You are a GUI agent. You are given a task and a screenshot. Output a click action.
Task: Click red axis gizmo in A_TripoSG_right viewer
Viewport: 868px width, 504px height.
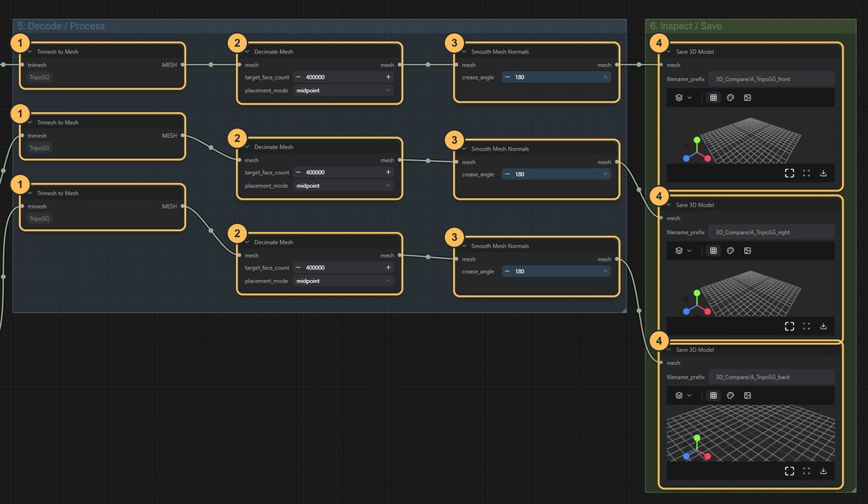point(708,312)
